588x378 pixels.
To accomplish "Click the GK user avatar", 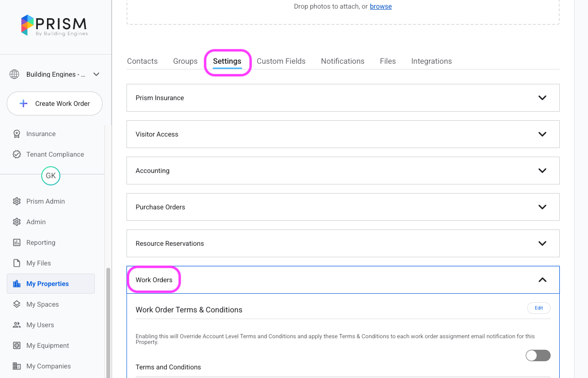I will click(51, 176).
